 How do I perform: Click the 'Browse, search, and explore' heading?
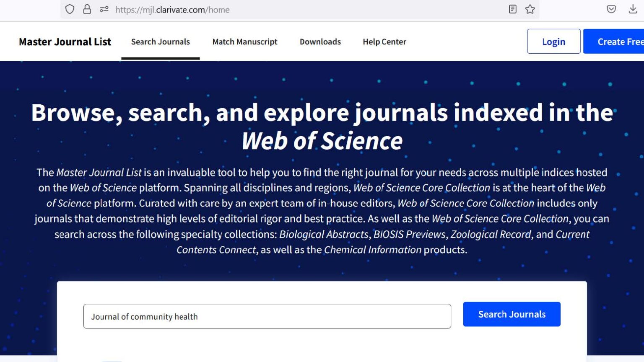point(322,113)
